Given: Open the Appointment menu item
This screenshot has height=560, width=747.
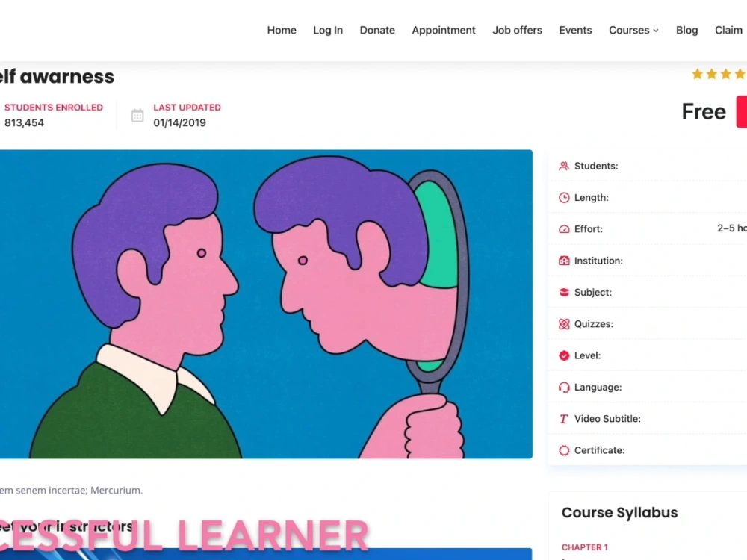Looking at the screenshot, I should (444, 30).
